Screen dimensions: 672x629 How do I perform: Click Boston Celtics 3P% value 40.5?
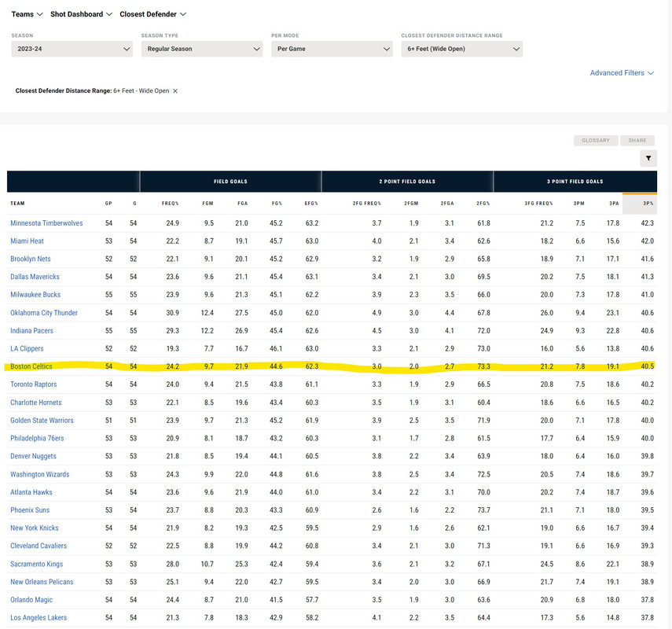tap(647, 366)
